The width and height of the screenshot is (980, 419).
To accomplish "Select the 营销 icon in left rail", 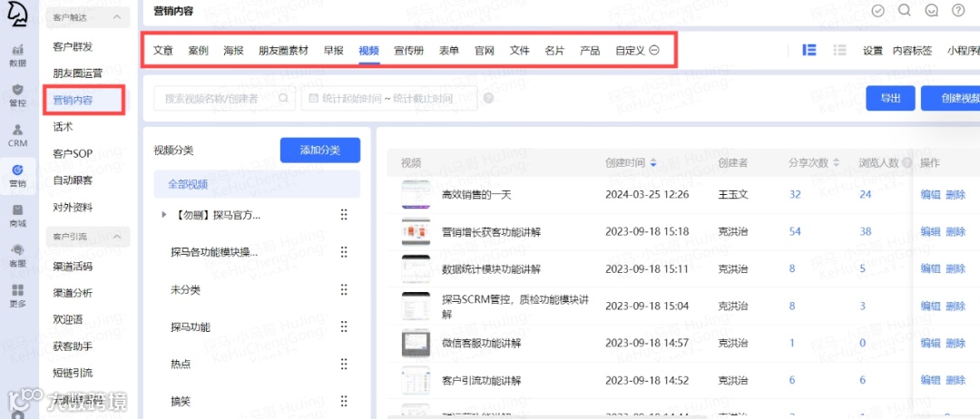I will [x=18, y=175].
